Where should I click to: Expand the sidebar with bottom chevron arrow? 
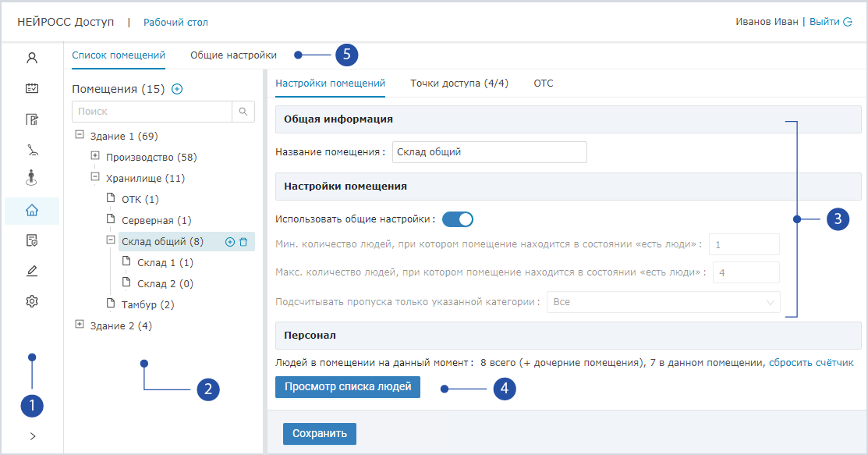click(x=32, y=436)
